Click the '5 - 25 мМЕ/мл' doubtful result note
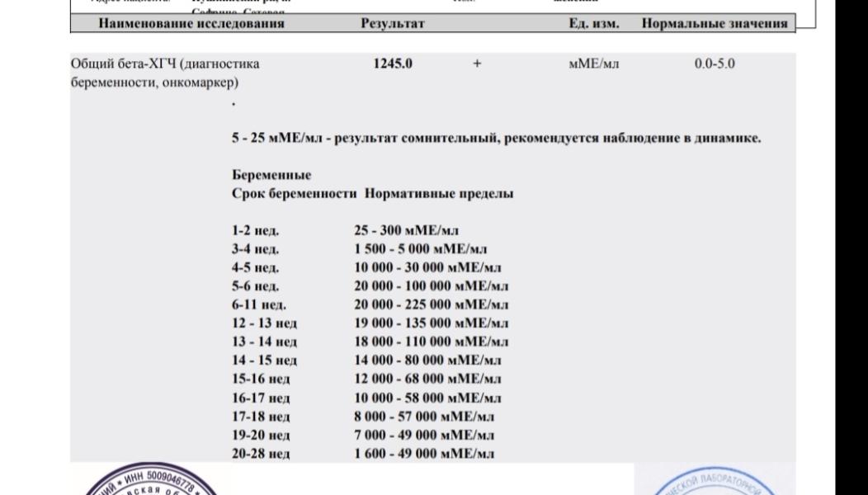The image size is (868, 495). pyautogui.click(x=497, y=138)
